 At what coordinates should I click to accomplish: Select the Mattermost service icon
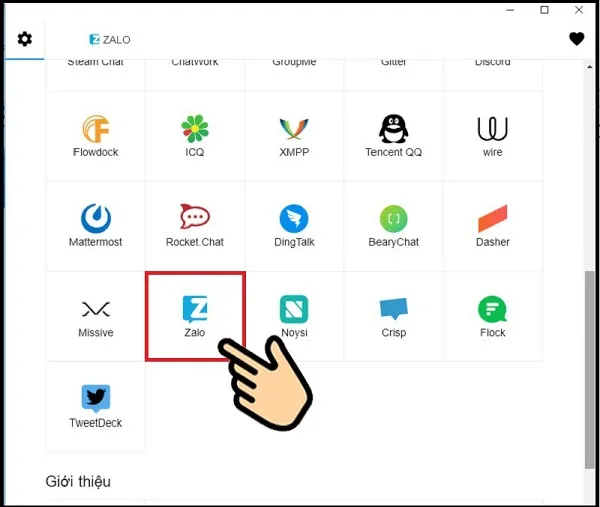[x=96, y=219]
